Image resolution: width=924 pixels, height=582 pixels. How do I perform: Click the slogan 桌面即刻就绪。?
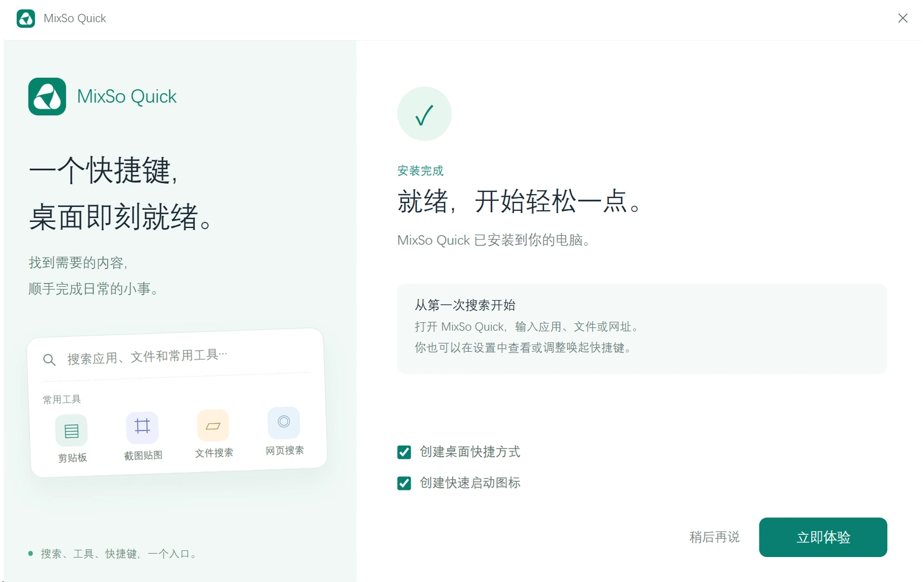120,217
